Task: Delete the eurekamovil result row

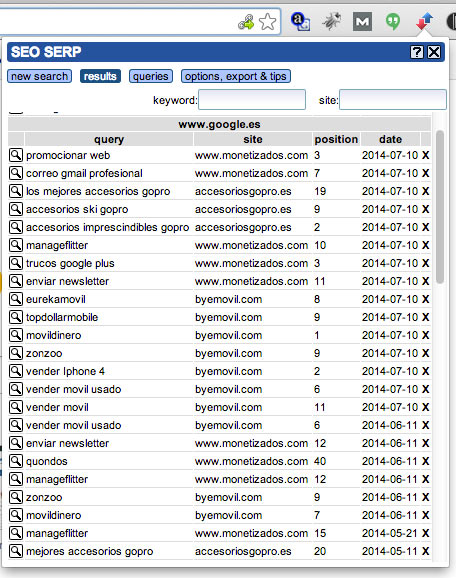Action: (x=425, y=299)
